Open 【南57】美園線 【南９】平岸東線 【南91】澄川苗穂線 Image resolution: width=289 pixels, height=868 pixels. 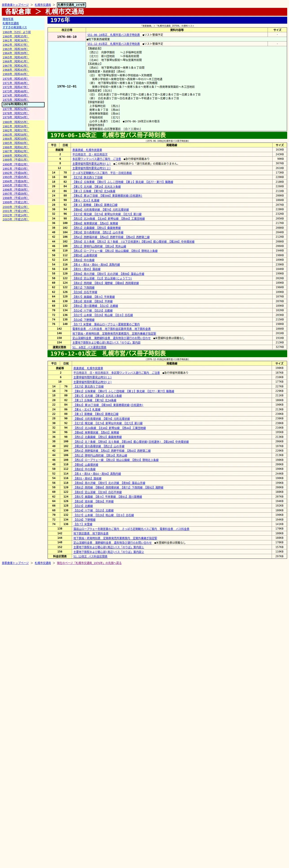coord(108,497)
